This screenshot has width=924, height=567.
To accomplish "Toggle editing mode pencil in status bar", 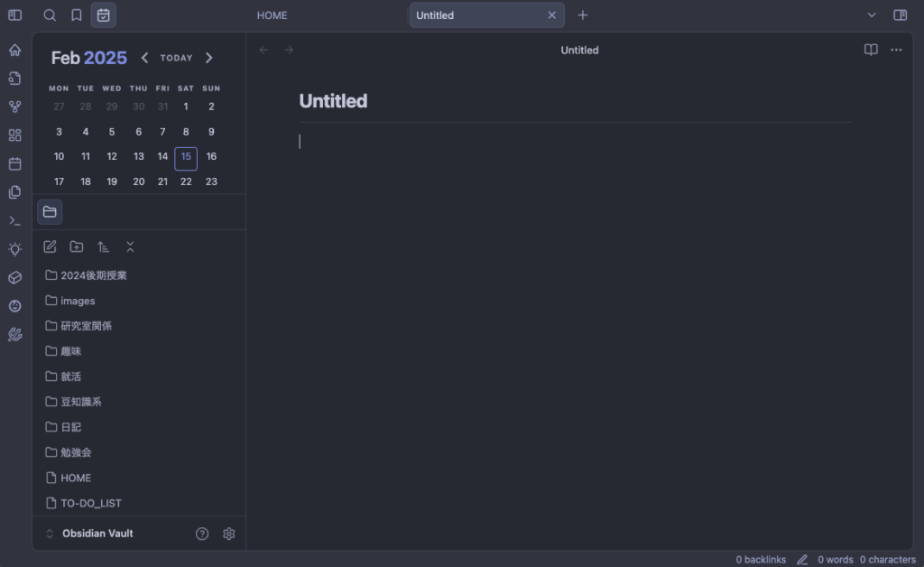I will (x=802, y=560).
